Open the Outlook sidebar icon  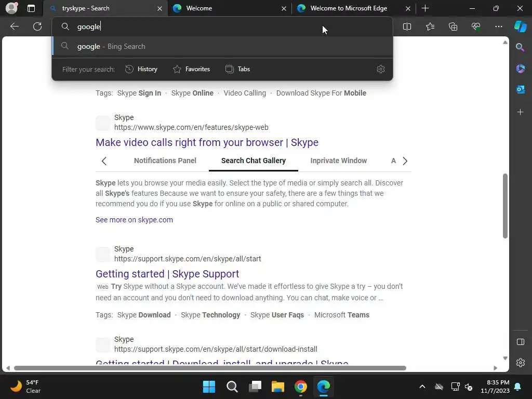[520, 89]
